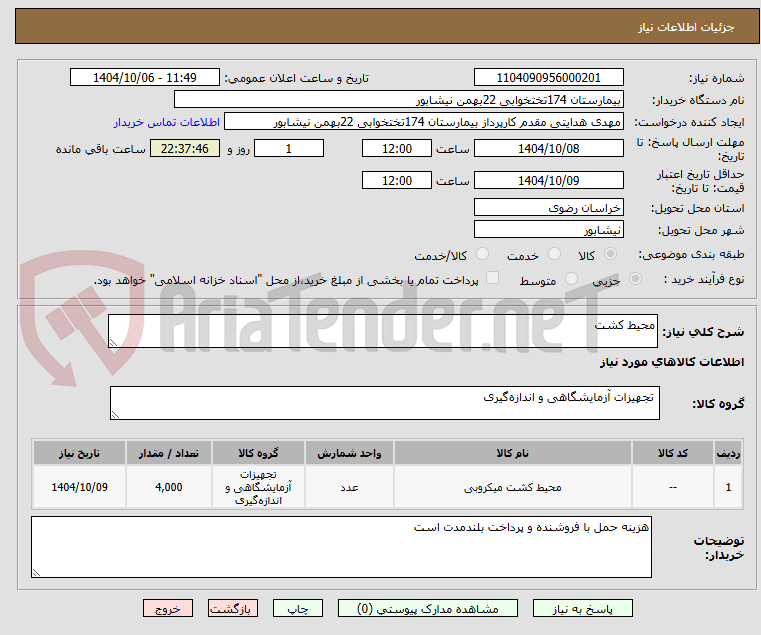Viewport: 761px width, 635px height.
Task: Click the چاپ print button
Action: [x=298, y=608]
